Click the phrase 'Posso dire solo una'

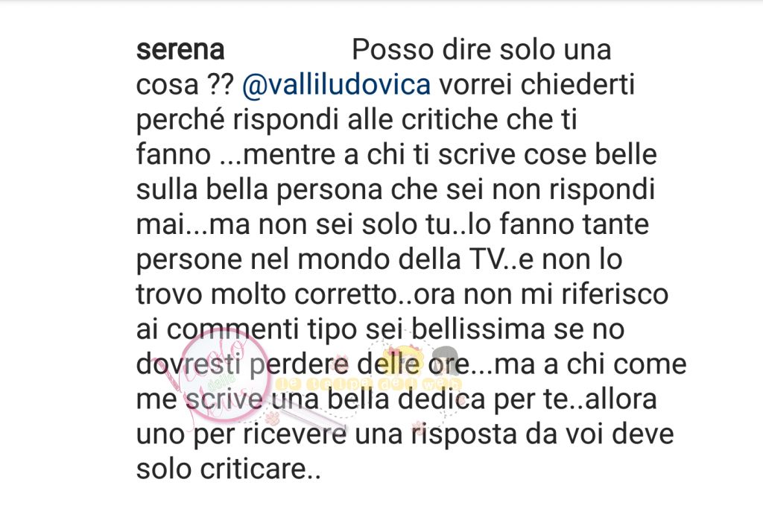(x=481, y=50)
